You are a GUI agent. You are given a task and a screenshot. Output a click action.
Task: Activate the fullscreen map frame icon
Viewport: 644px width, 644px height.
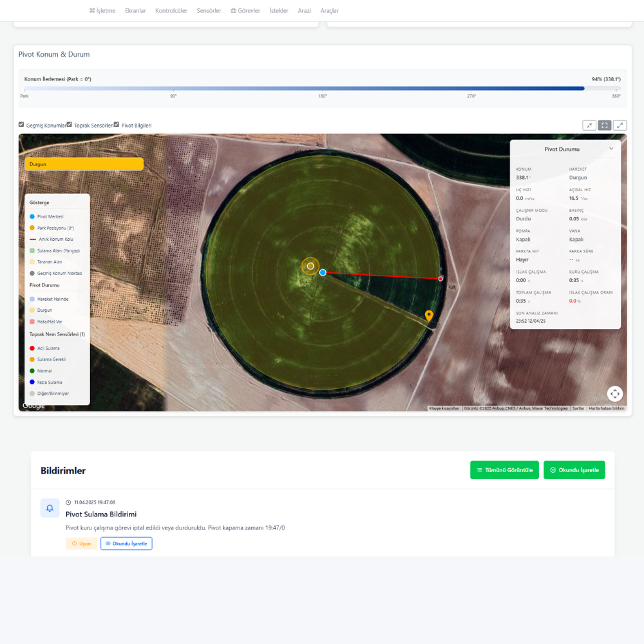604,125
